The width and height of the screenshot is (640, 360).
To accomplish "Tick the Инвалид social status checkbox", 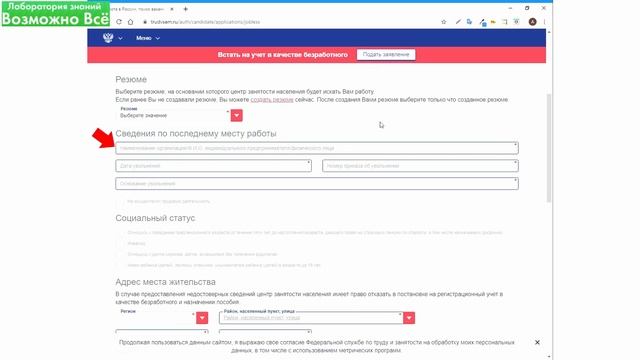I will 121,243.
